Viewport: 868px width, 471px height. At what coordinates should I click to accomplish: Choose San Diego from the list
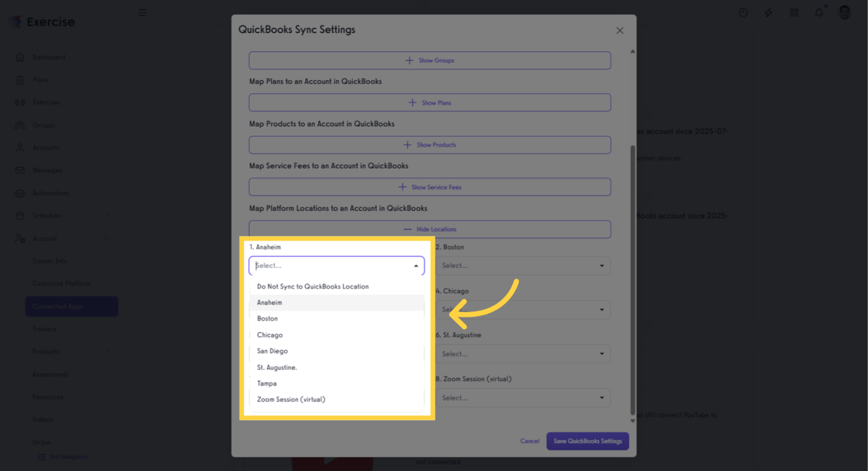pyautogui.click(x=272, y=351)
